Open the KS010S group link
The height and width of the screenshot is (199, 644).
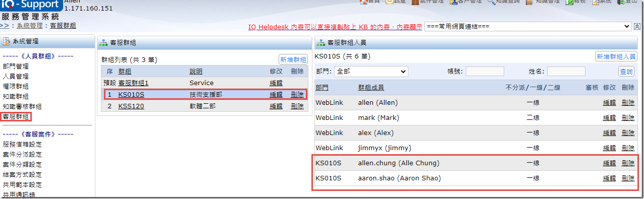131,94
